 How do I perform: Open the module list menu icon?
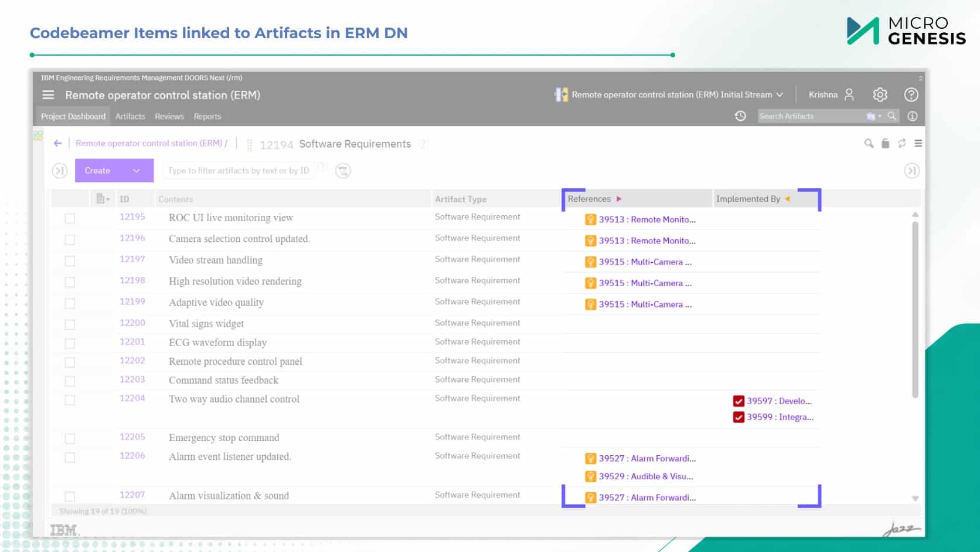[918, 143]
